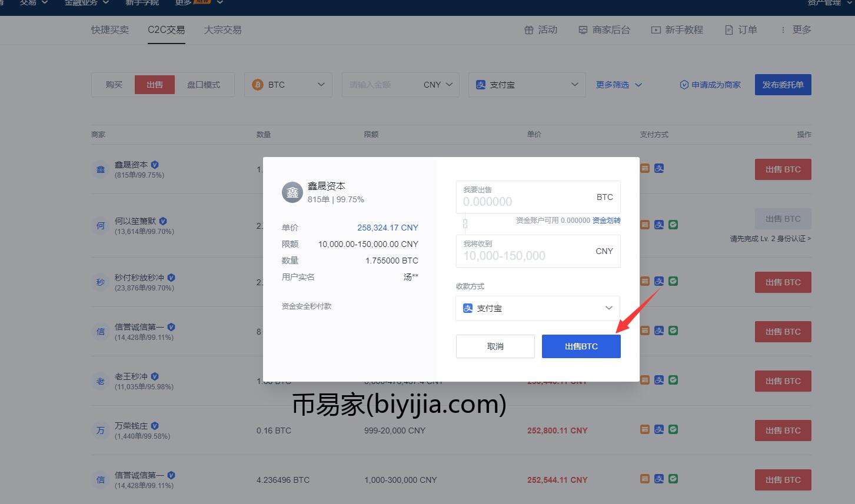Click the bank card icon in 鑫晟资本's row
Viewport: 855px width, 504px height.
pos(645,168)
